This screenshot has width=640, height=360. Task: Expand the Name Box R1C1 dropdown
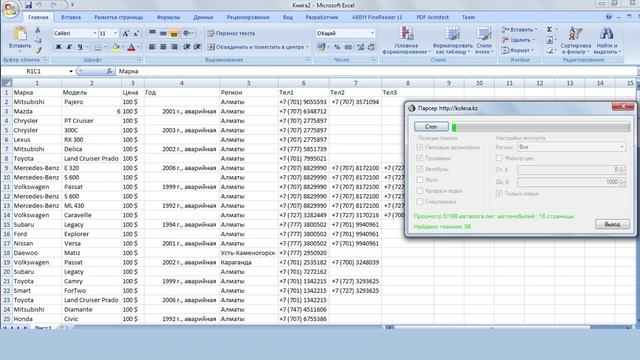coord(71,71)
